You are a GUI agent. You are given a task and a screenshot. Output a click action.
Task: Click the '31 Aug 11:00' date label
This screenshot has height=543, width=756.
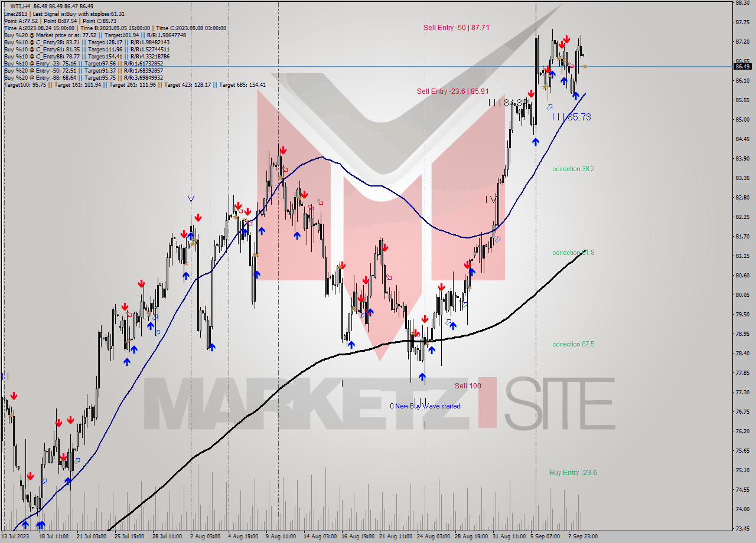pos(509,537)
